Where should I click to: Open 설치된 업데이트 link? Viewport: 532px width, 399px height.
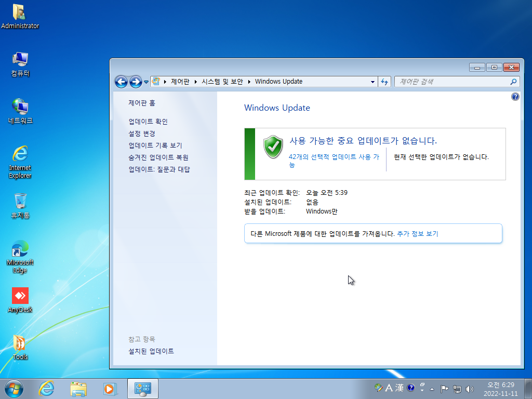[x=151, y=351]
